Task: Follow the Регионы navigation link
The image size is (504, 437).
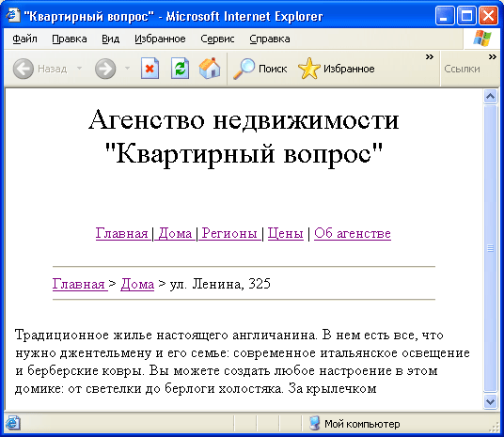Action: [229, 233]
